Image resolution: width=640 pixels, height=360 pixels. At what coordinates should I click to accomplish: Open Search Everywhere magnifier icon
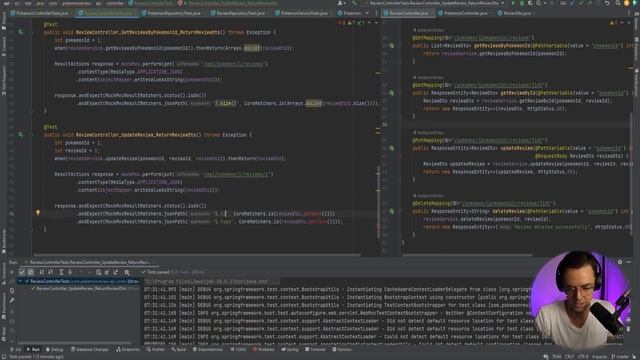coord(618,3)
